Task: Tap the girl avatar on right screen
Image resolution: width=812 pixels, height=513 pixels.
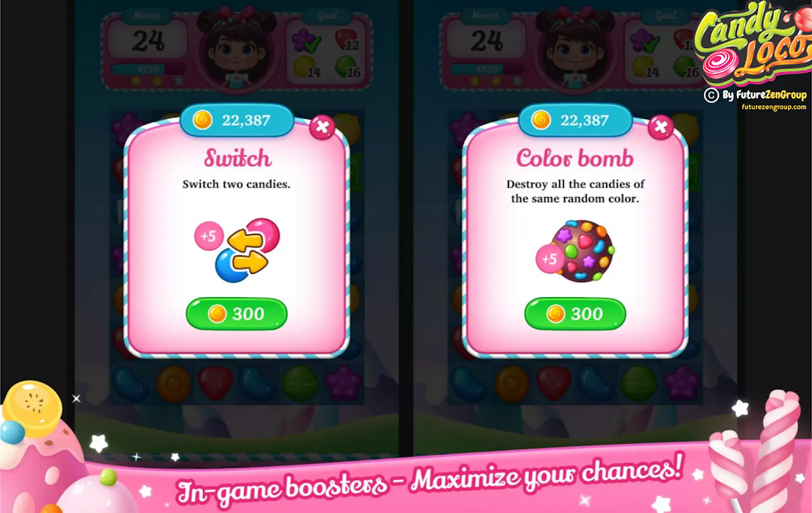Action: pyautogui.click(x=575, y=50)
